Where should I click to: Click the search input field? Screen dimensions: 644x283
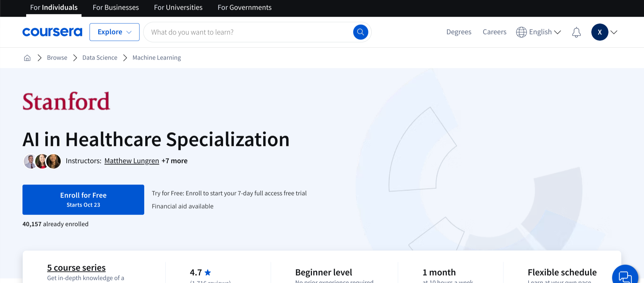[x=248, y=32]
